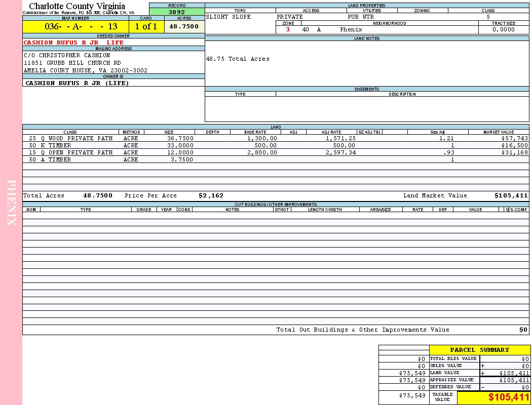This screenshot has width=532, height=405.
Task: Select the yellow map number field
Action: point(75,27)
